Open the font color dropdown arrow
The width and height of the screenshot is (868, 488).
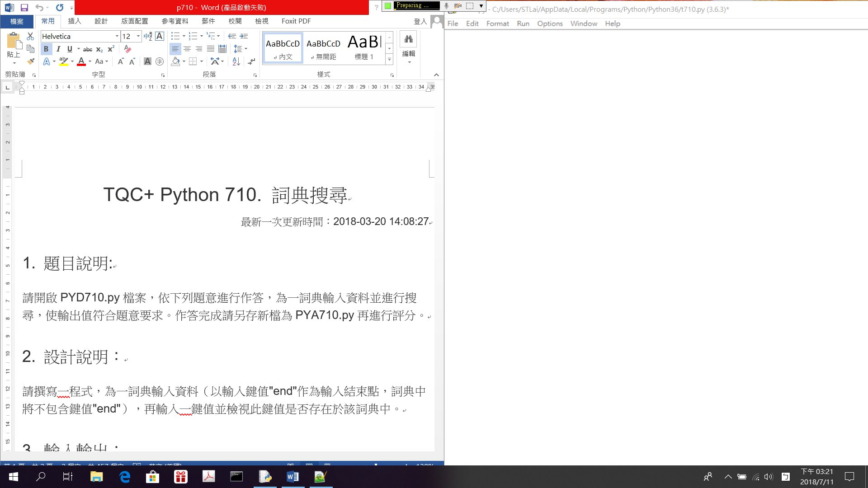click(x=90, y=61)
